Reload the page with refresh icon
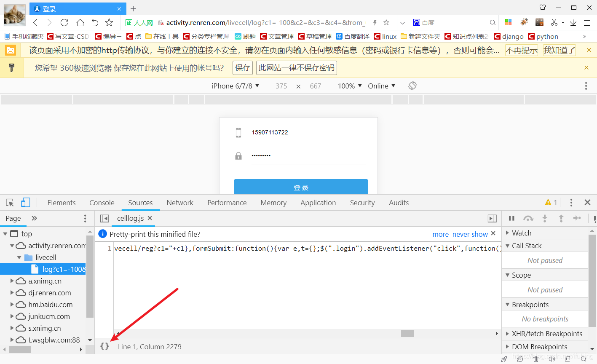The width and height of the screenshot is (597, 364). click(64, 23)
